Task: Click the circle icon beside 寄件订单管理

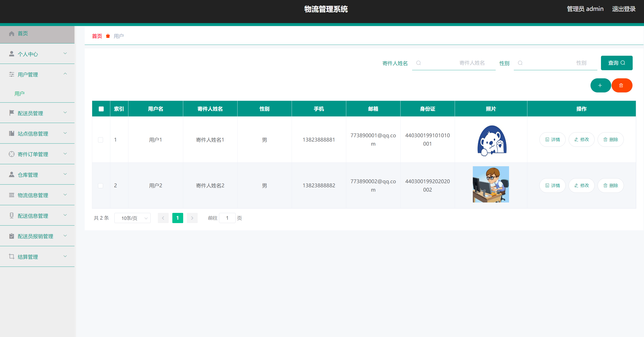Action: click(12, 154)
